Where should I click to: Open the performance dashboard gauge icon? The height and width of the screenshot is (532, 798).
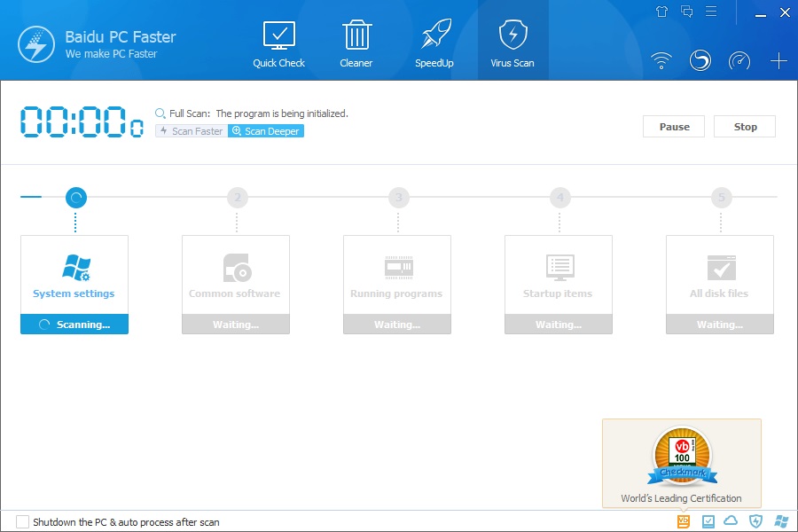pyautogui.click(x=739, y=60)
